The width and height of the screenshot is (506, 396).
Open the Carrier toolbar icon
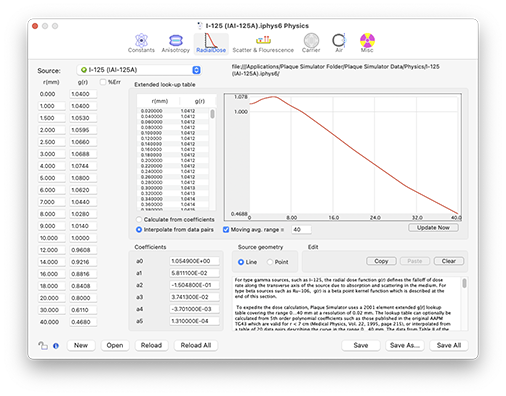pos(311,43)
